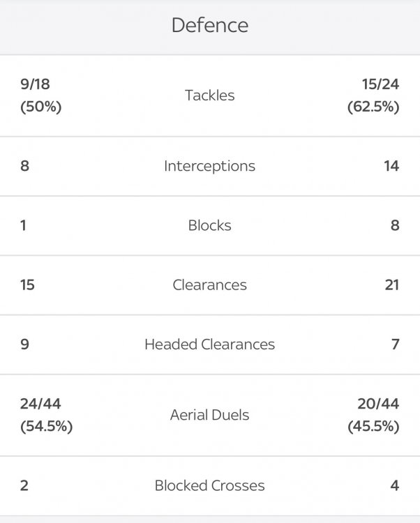Screen dimensions: 420x523
Task: Select the Blocked Crosses stat label
Action: tap(210, 485)
